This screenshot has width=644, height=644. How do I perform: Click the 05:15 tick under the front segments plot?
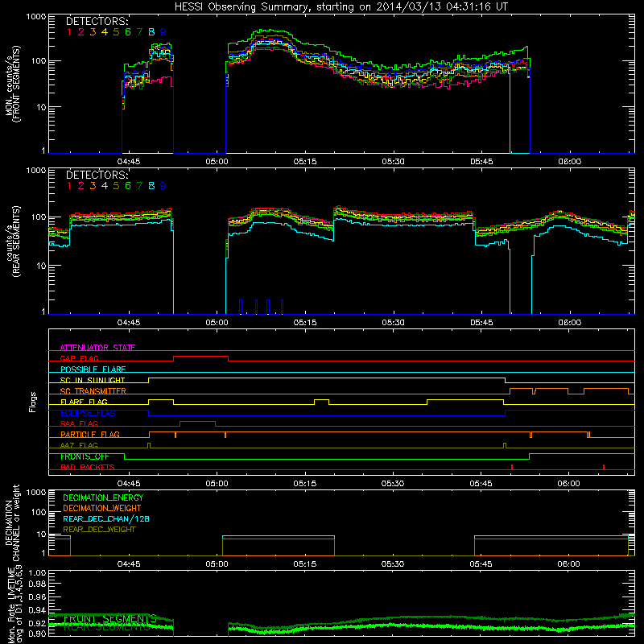coord(305,162)
